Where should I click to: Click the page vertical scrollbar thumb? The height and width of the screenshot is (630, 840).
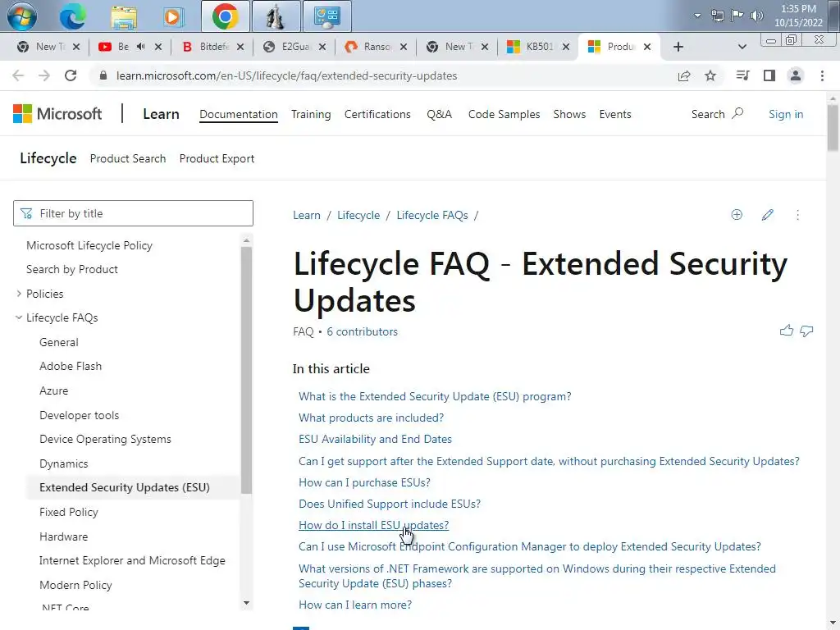833,127
